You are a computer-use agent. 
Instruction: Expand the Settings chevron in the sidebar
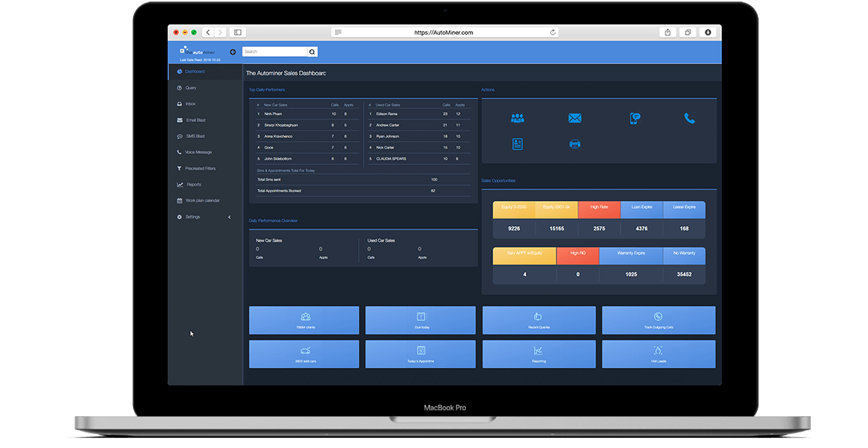click(x=229, y=217)
